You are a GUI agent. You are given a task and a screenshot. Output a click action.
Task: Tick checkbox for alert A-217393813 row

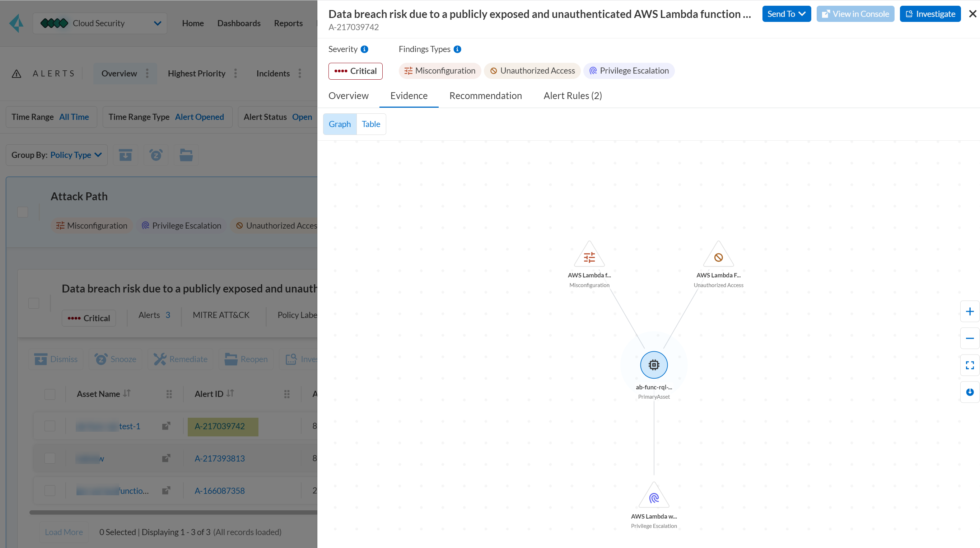[50, 458]
